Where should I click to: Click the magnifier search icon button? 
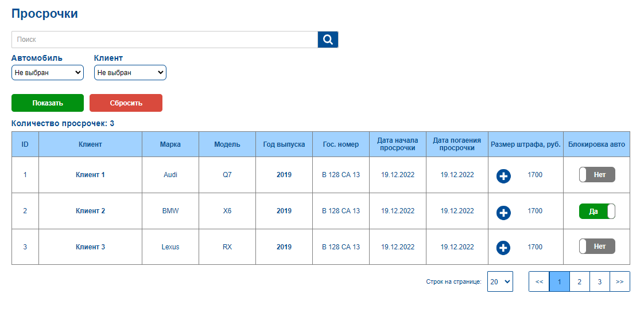(x=328, y=40)
